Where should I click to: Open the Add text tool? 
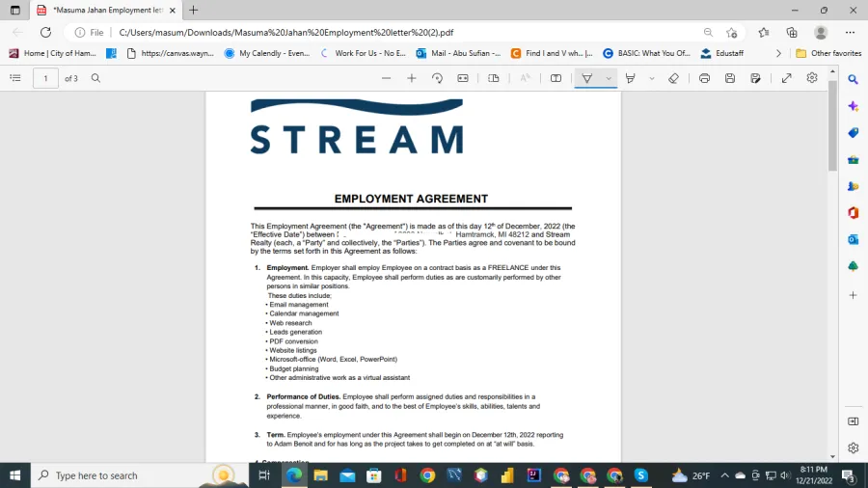(x=556, y=78)
